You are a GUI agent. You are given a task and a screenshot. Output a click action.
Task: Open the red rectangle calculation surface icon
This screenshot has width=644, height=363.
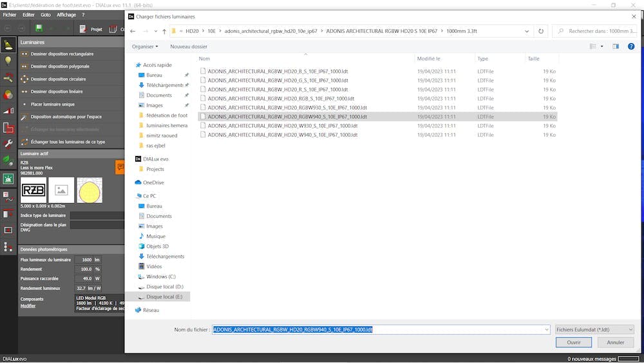click(8, 230)
